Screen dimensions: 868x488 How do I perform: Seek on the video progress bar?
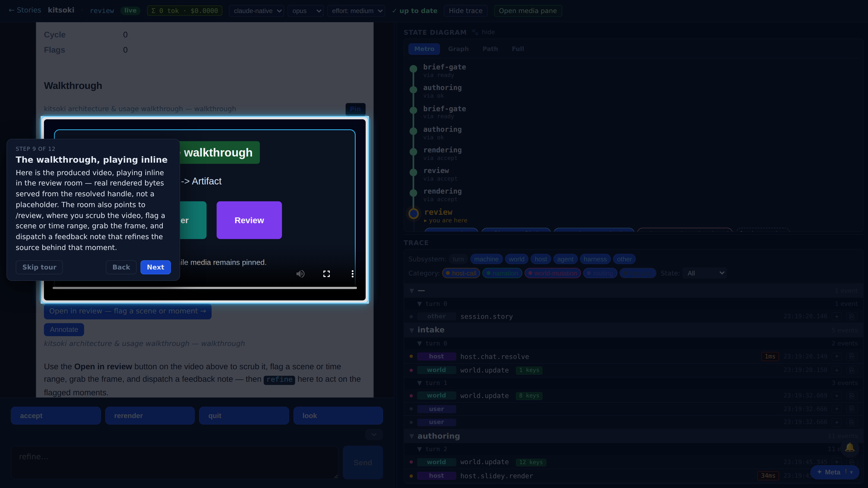pyautogui.click(x=205, y=288)
